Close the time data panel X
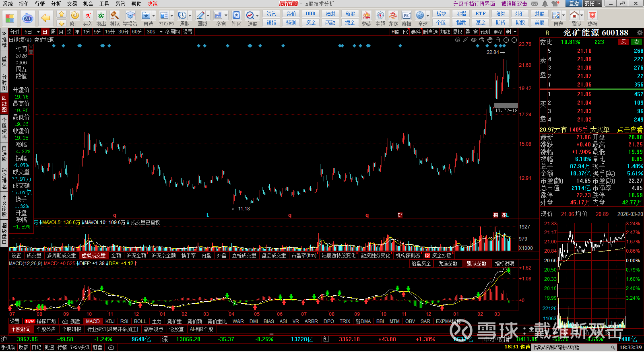The width and height of the screenshot is (644, 352). [31, 47]
